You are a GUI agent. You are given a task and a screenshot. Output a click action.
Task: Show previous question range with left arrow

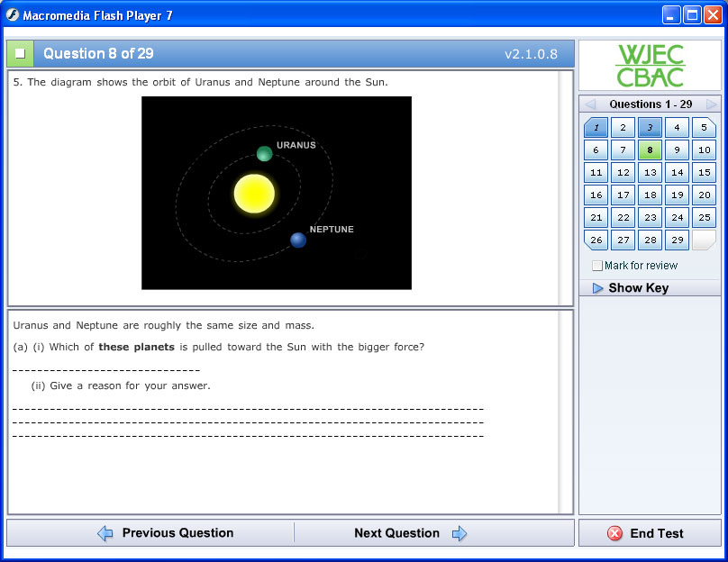(x=590, y=104)
